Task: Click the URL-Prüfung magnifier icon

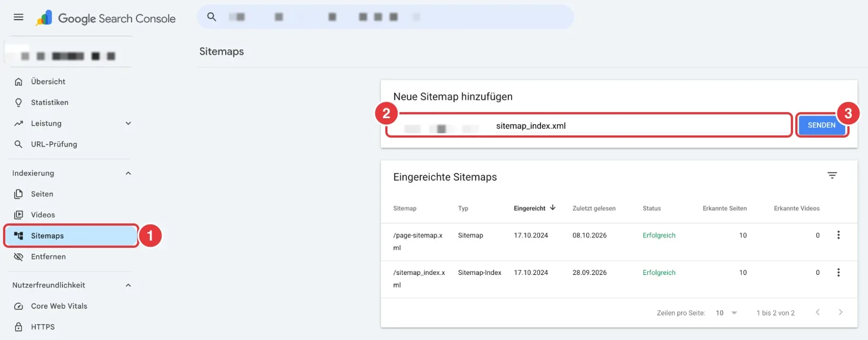Action: click(x=18, y=144)
